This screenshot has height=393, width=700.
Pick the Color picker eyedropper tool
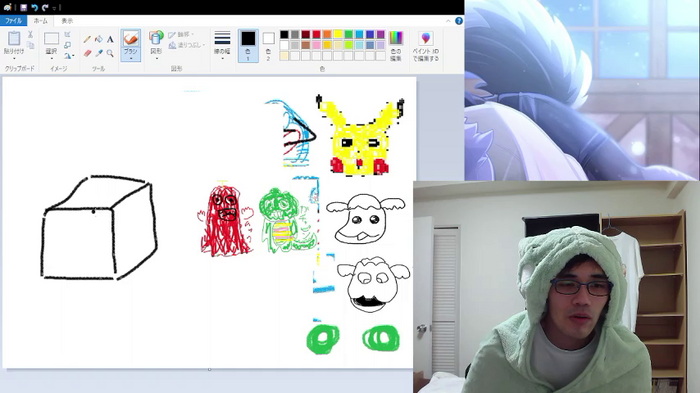[99, 54]
